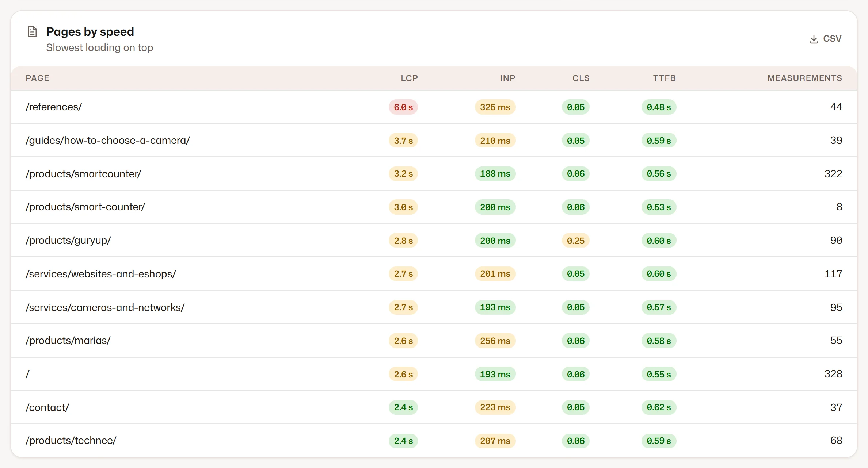Click the TTFB column header

(664, 78)
